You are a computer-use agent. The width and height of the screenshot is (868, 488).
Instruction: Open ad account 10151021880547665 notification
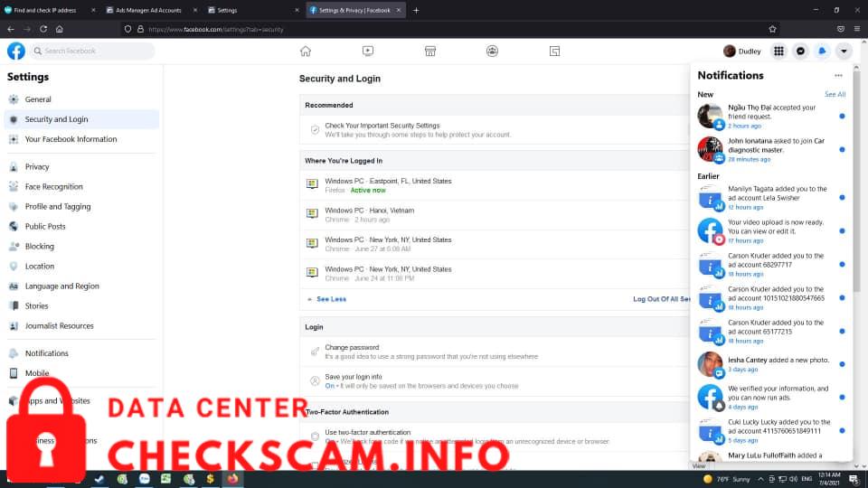(771, 297)
